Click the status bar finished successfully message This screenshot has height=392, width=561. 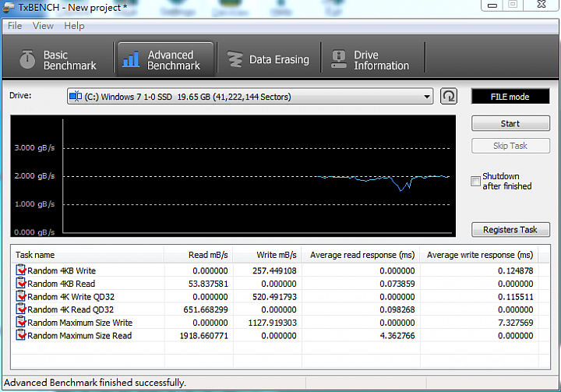95,383
